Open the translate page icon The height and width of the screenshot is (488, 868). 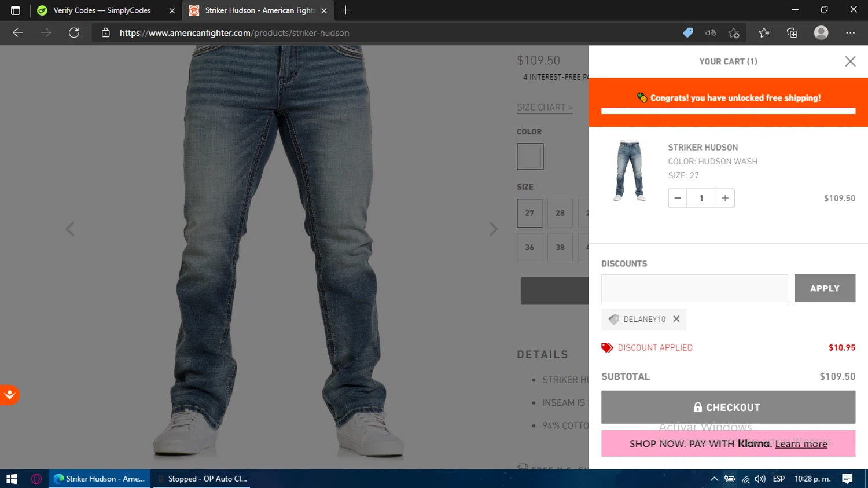click(x=711, y=33)
